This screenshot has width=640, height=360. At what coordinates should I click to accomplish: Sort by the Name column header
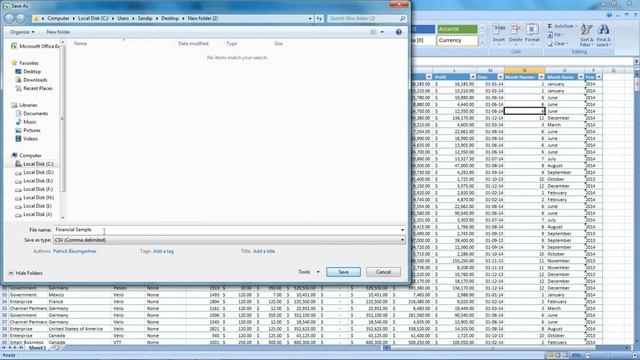[80, 43]
